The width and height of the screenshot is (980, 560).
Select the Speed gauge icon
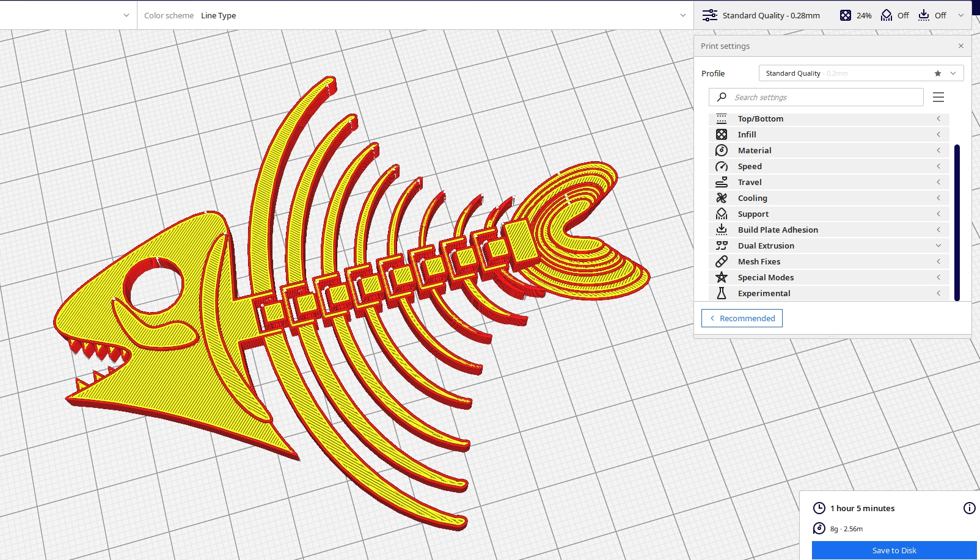722,165
